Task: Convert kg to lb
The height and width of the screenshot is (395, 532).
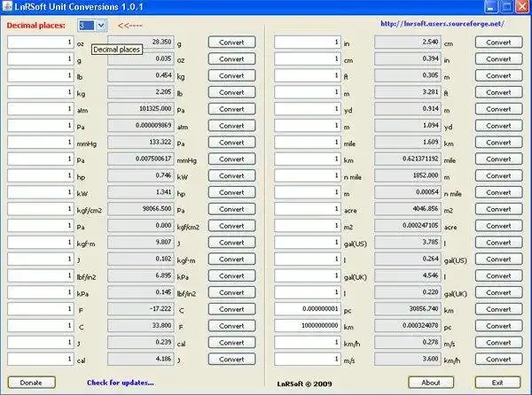Action: pos(231,92)
